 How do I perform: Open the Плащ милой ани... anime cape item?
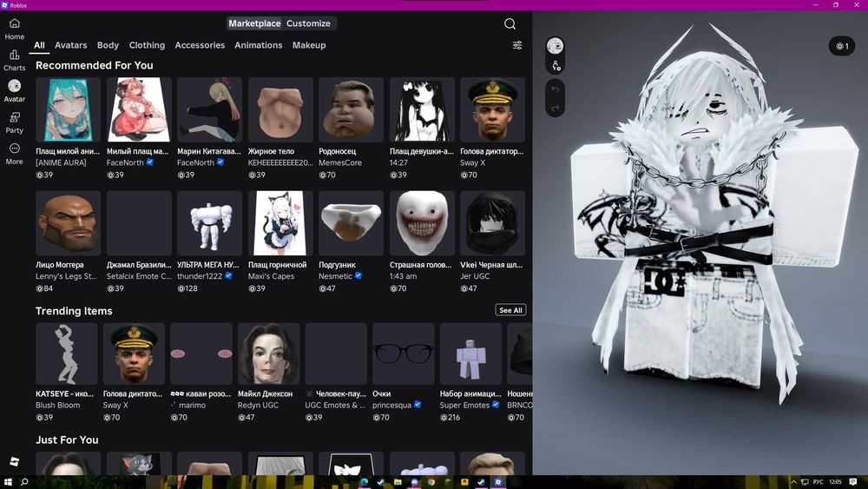68,109
